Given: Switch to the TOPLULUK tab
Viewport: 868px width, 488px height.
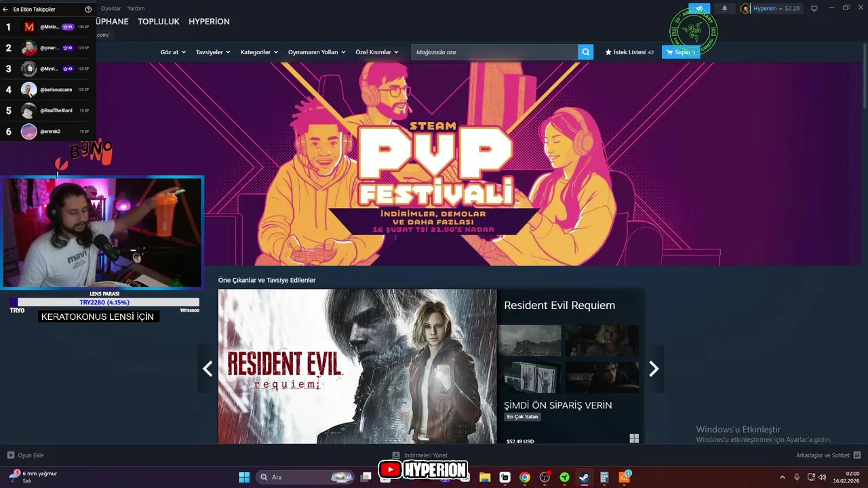Looking at the screenshot, I should pos(159,22).
